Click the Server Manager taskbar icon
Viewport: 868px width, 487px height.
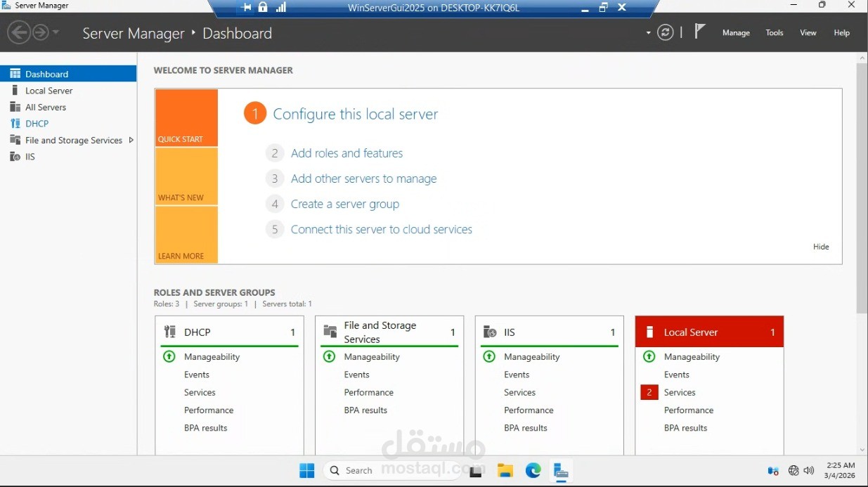[x=560, y=471]
